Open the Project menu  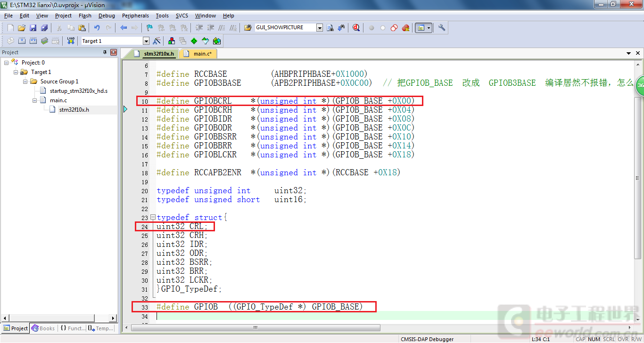(63, 16)
